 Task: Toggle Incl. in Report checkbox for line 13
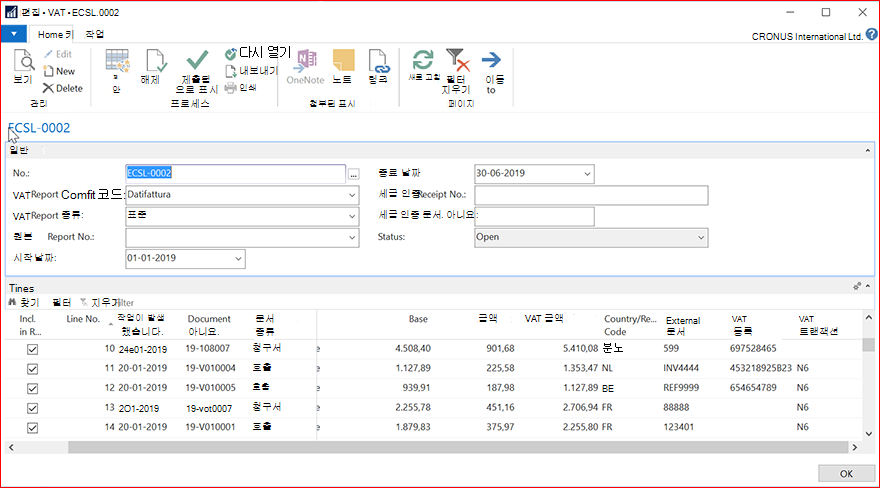pyautogui.click(x=33, y=408)
